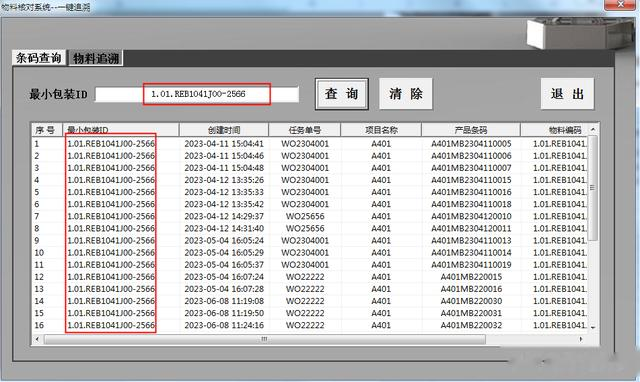Click product barcode A401MB2304110018

[471, 204]
